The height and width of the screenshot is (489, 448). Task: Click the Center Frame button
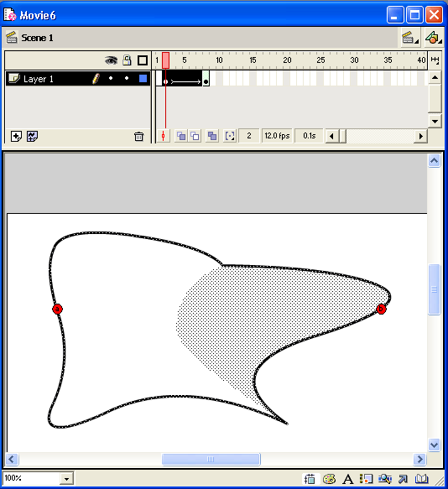pyautogui.click(x=163, y=136)
